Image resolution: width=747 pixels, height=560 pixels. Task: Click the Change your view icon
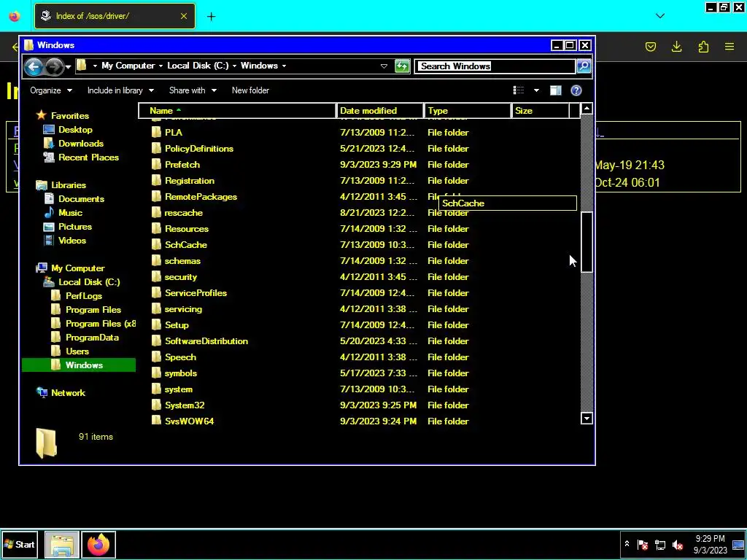[x=519, y=90]
